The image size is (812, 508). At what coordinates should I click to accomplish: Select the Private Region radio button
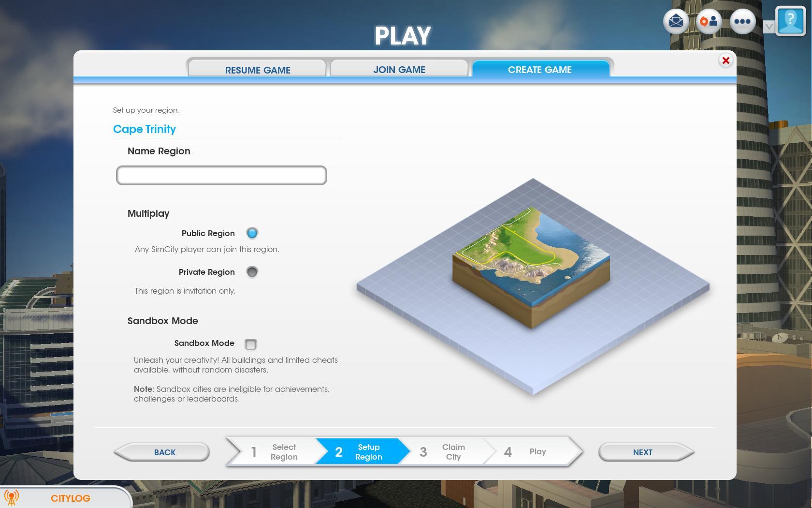252,272
